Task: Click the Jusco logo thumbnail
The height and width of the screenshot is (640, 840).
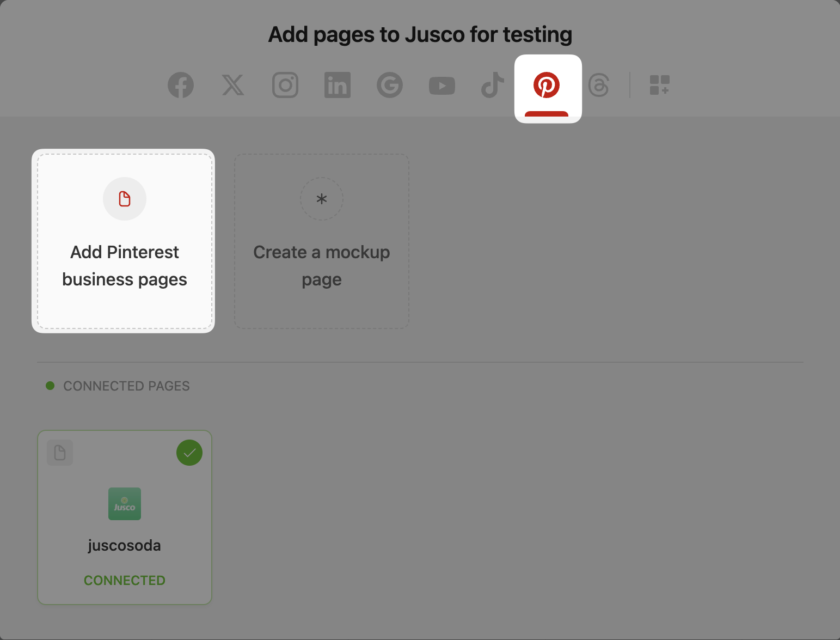Action: pos(125,504)
